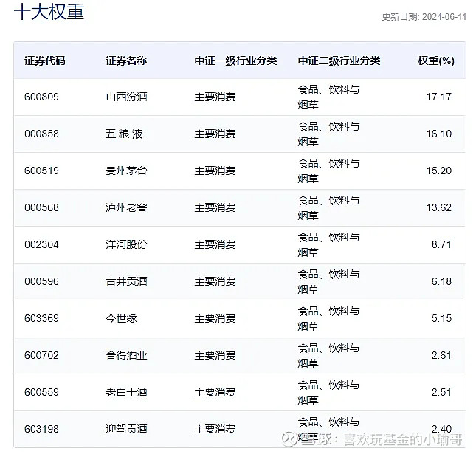The image size is (476, 454).
Task: Click weight value 5.15
Action: click(441, 318)
